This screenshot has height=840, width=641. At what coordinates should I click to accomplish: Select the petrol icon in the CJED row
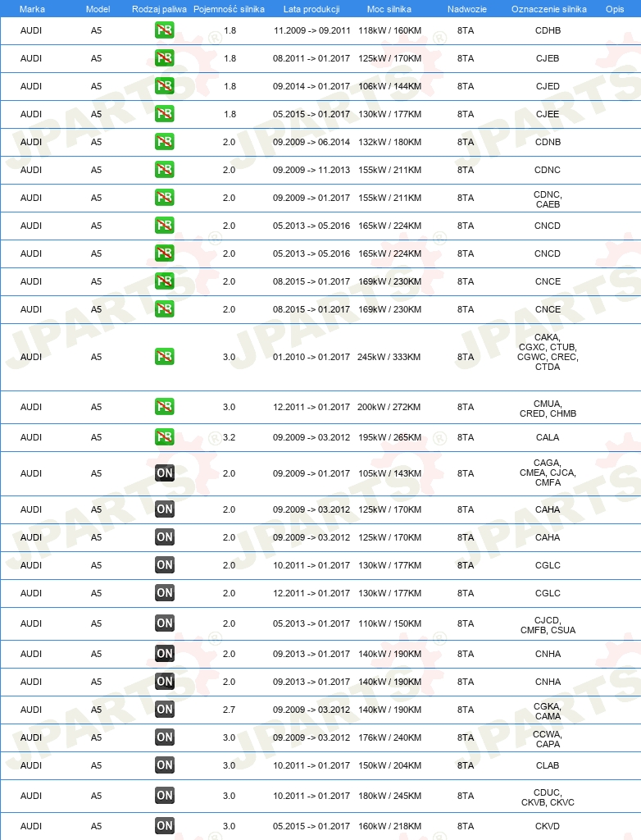click(x=165, y=86)
